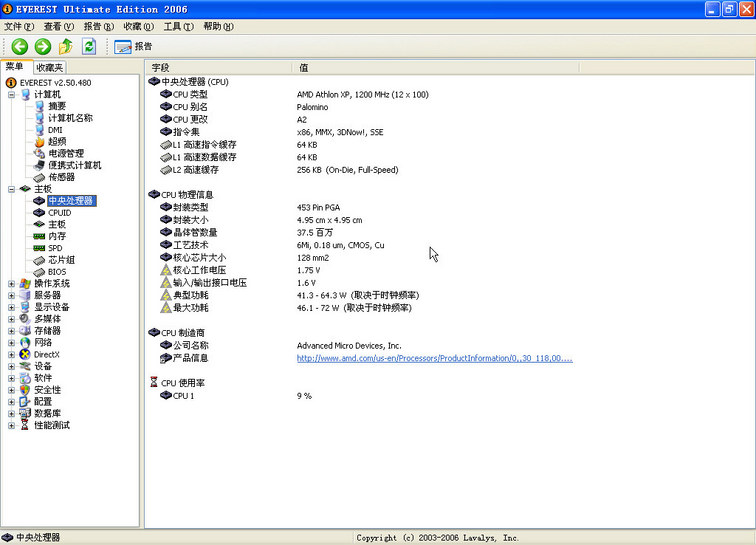
Task: Open the SPD tree item
Action: 55,248
